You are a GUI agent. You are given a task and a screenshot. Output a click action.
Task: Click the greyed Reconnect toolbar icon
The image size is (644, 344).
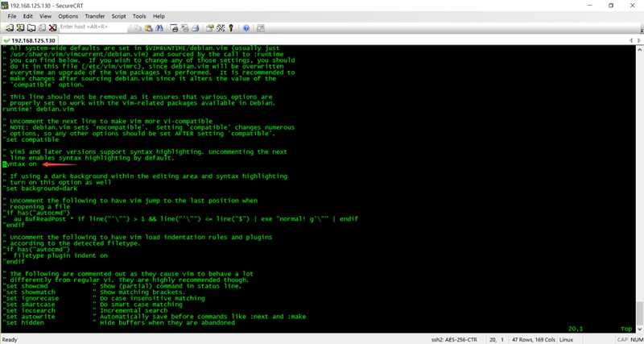point(42,28)
